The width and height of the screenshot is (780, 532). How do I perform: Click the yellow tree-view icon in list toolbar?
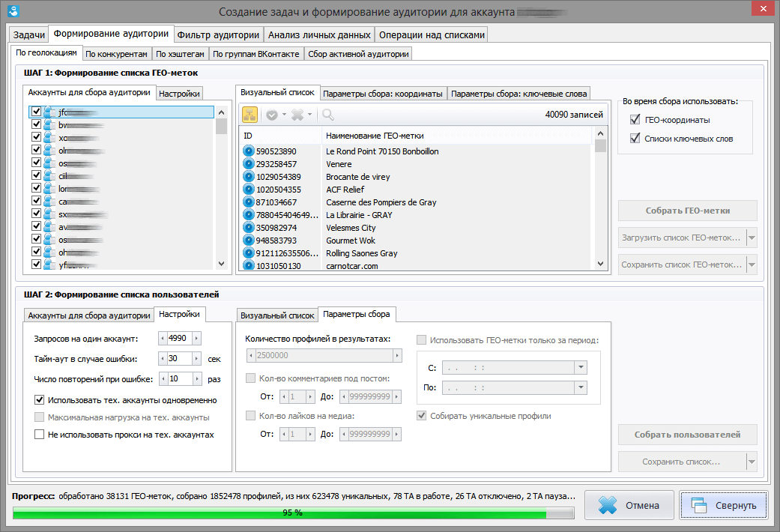[250, 115]
